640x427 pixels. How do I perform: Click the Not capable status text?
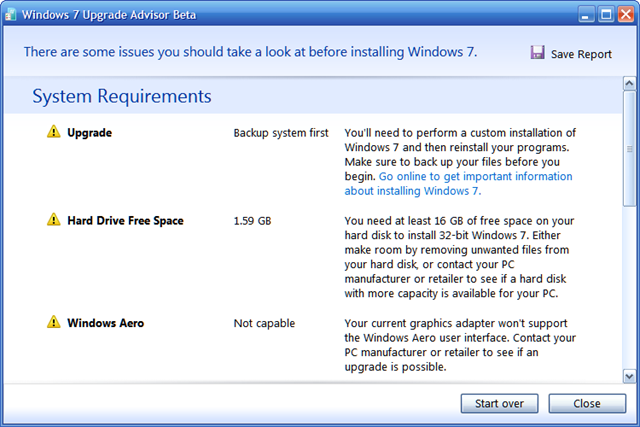[x=264, y=323]
